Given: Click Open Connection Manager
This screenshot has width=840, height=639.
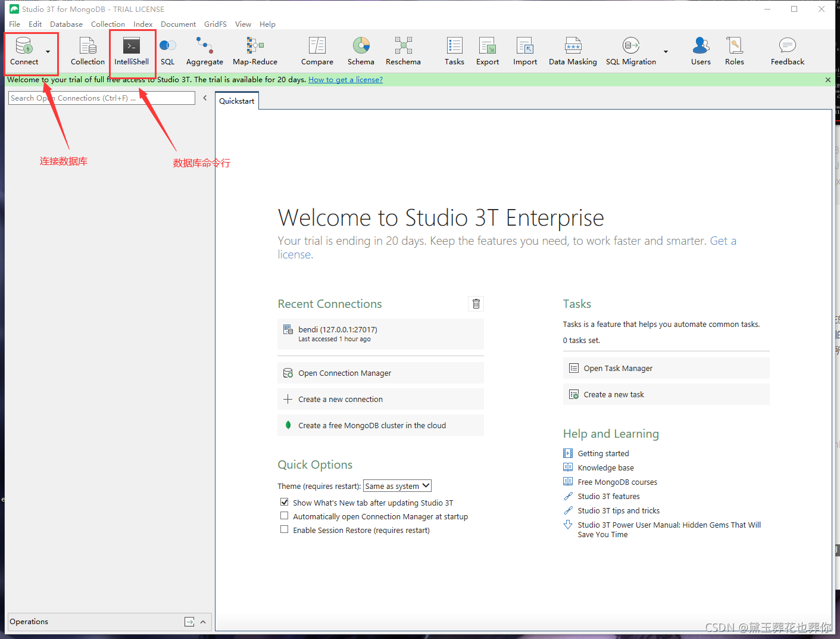Looking at the screenshot, I should tap(380, 373).
